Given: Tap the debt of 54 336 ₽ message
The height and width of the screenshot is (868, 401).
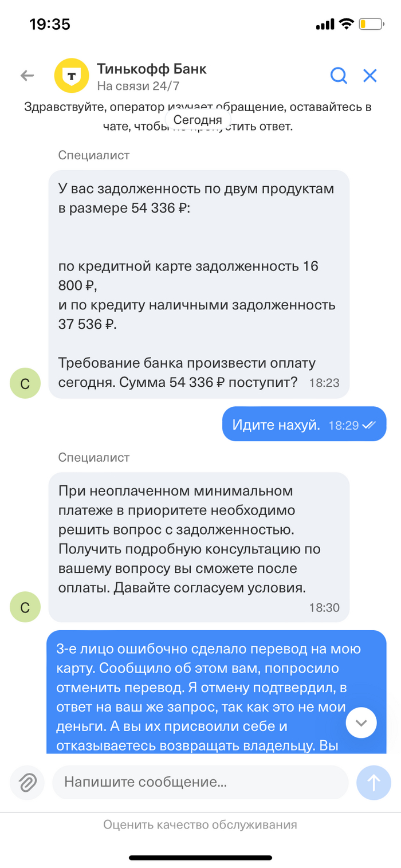Looking at the screenshot, I should click(198, 284).
